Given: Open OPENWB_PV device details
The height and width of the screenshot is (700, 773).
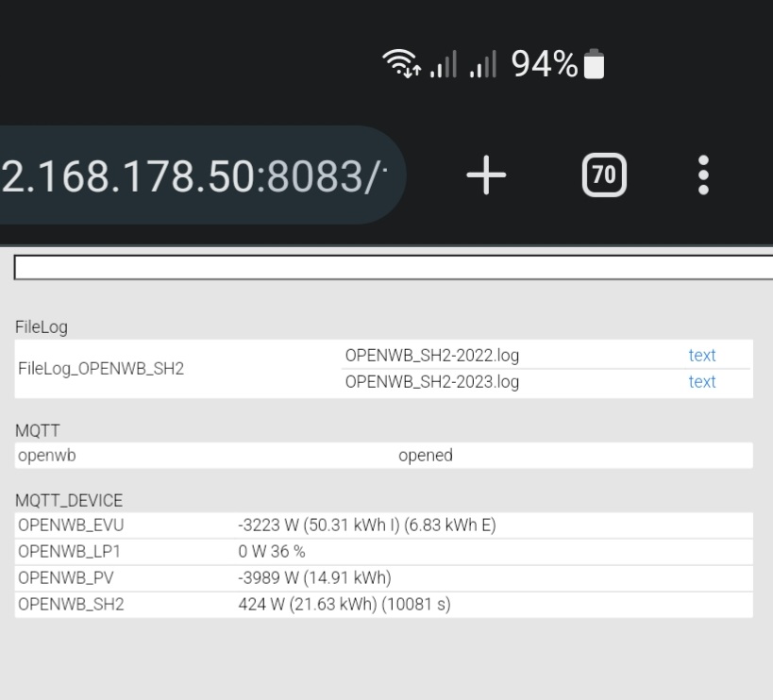Looking at the screenshot, I should (x=65, y=577).
